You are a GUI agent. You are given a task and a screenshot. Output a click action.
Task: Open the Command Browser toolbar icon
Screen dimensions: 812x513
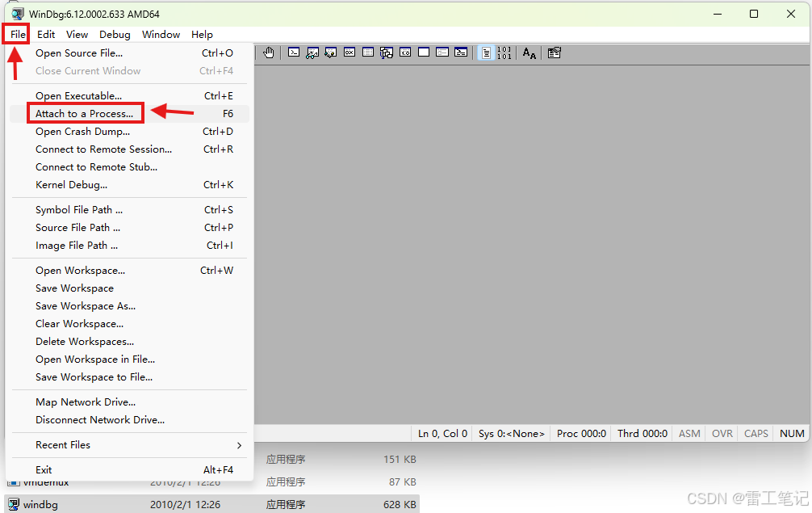pos(461,53)
